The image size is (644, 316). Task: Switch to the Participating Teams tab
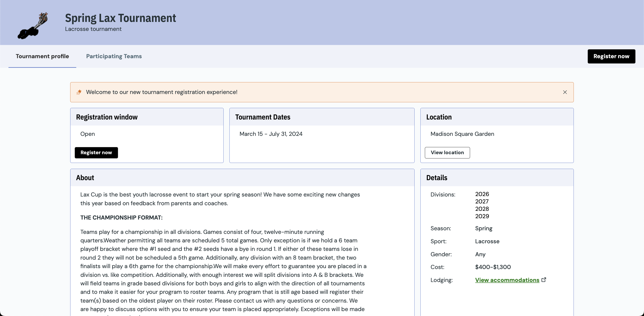pos(114,56)
